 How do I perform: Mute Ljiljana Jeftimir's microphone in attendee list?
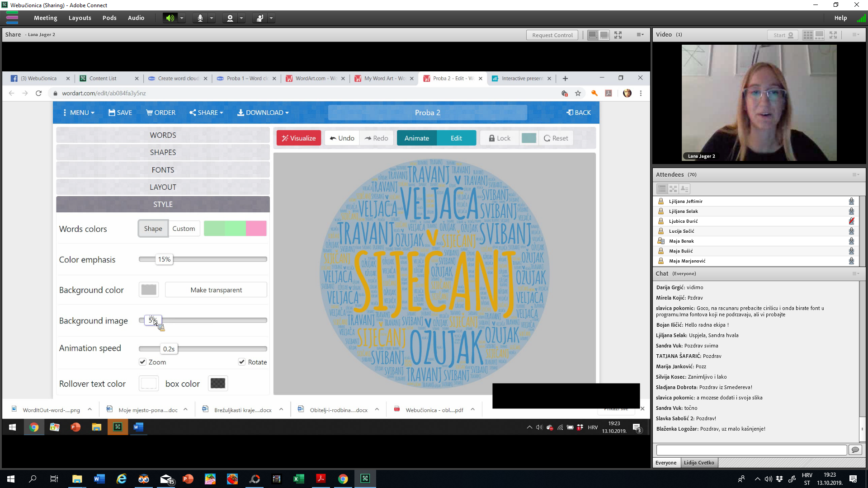[851, 201]
